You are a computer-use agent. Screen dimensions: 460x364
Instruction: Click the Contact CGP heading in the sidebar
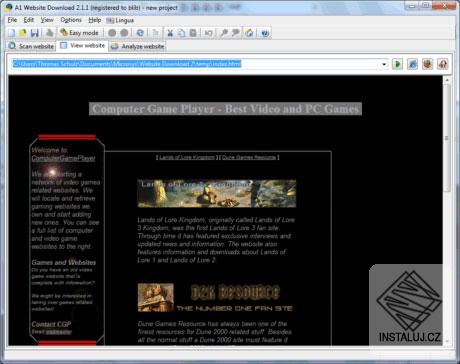(x=51, y=324)
